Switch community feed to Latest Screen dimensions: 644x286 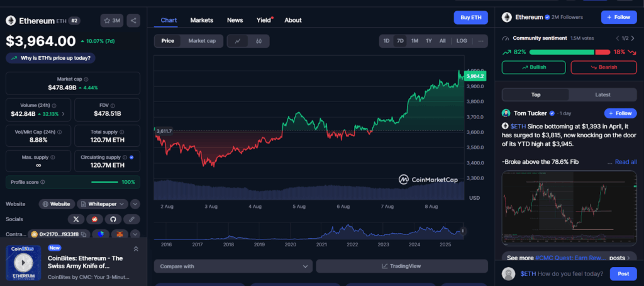pos(602,94)
